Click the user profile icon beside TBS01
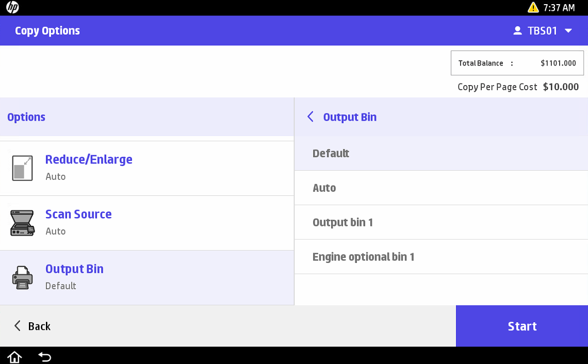 [x=517, y=31]
